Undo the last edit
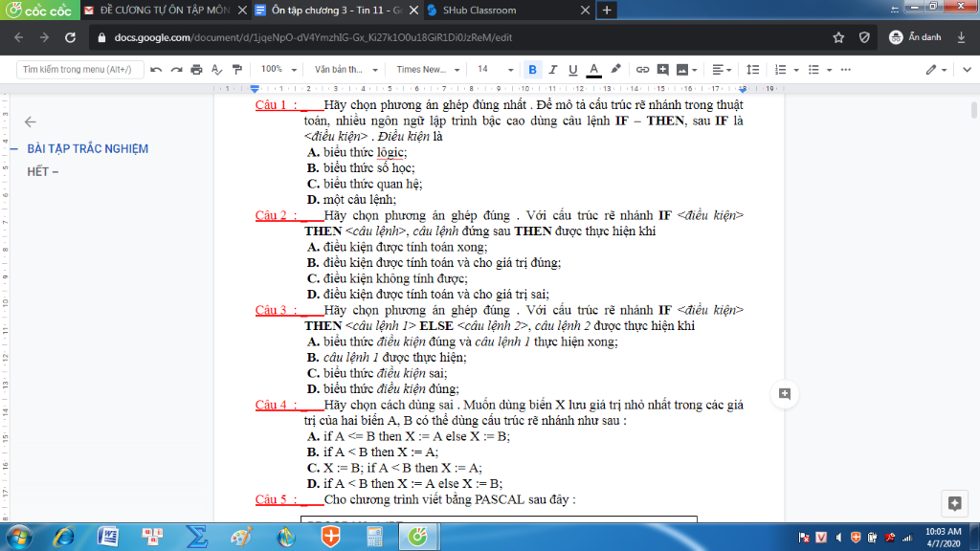The height and width of the screenshot is (551, 980). [156, 69]
